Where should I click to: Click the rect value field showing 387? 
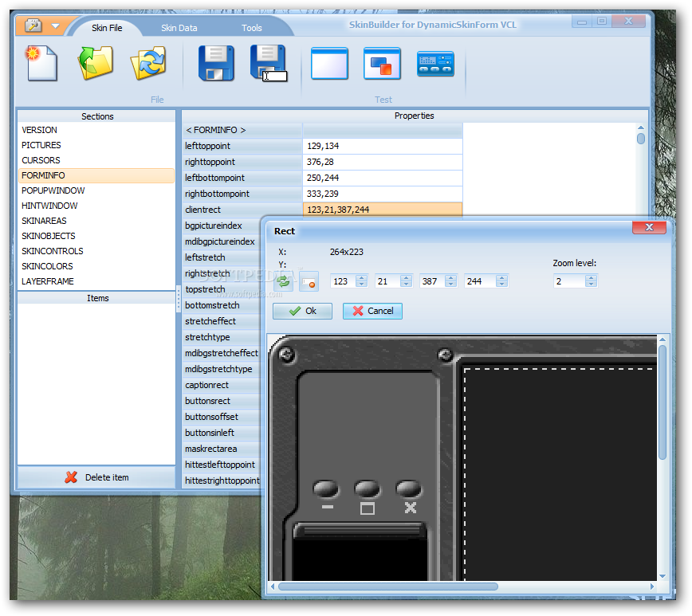pos(432,281)
